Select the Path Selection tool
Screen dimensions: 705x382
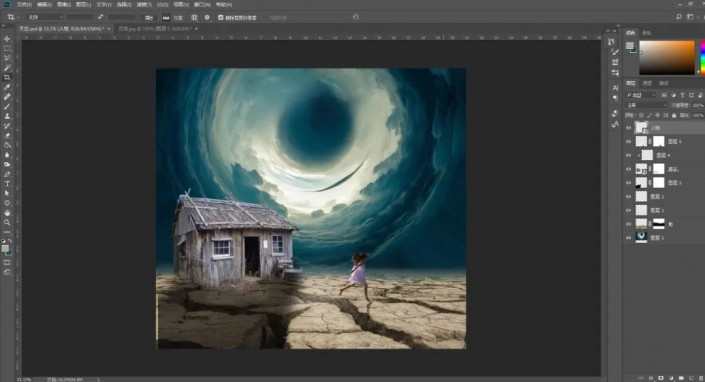point(7,193)
